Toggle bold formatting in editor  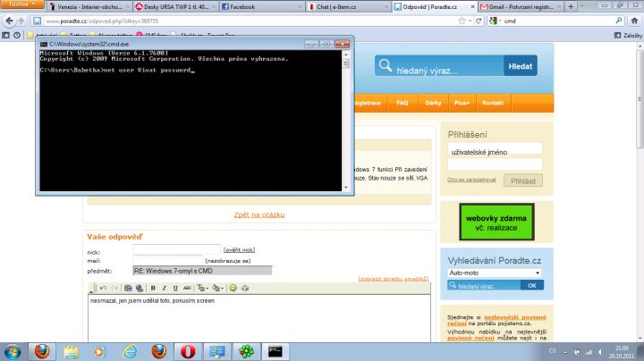(x=153, y=288)
